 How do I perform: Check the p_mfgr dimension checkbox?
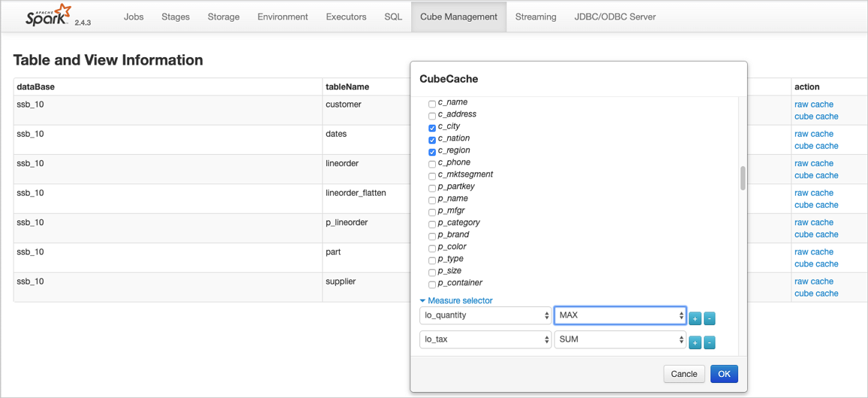[432, 212]
